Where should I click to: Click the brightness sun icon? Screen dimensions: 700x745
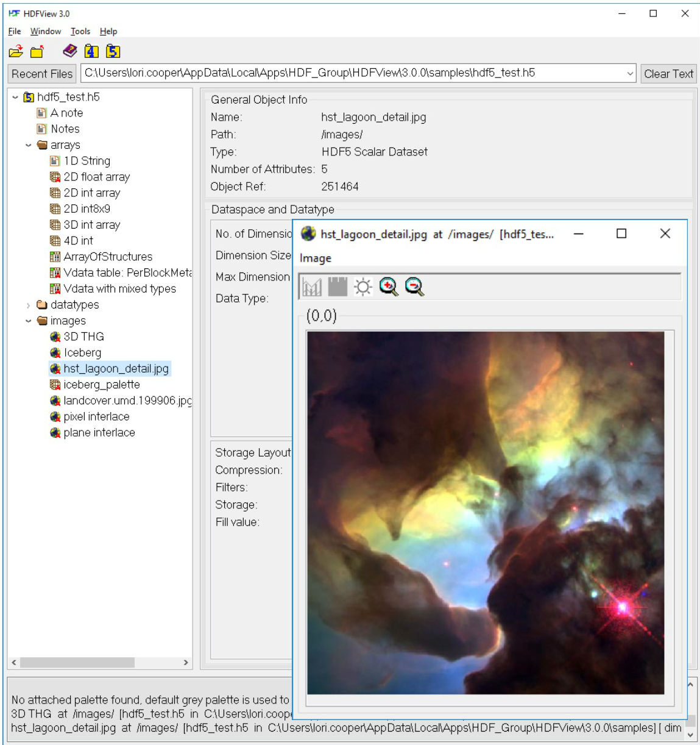363,287
